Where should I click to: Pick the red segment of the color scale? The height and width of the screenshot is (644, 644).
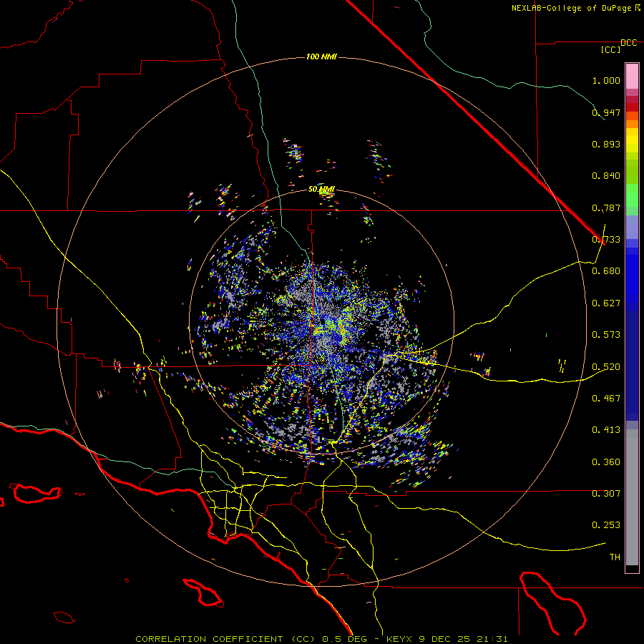[632, 107]
